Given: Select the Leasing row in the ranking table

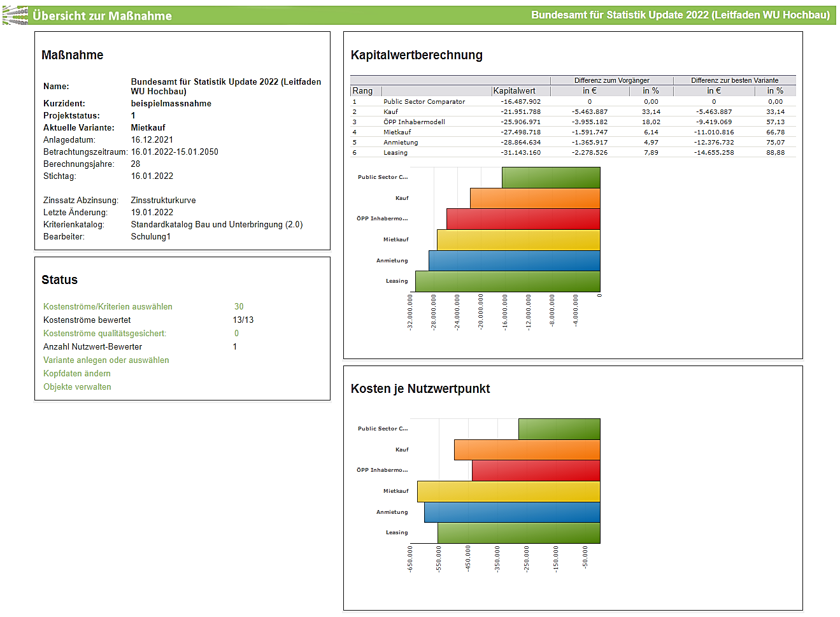Looking at the screenshot, I should 395,153.
